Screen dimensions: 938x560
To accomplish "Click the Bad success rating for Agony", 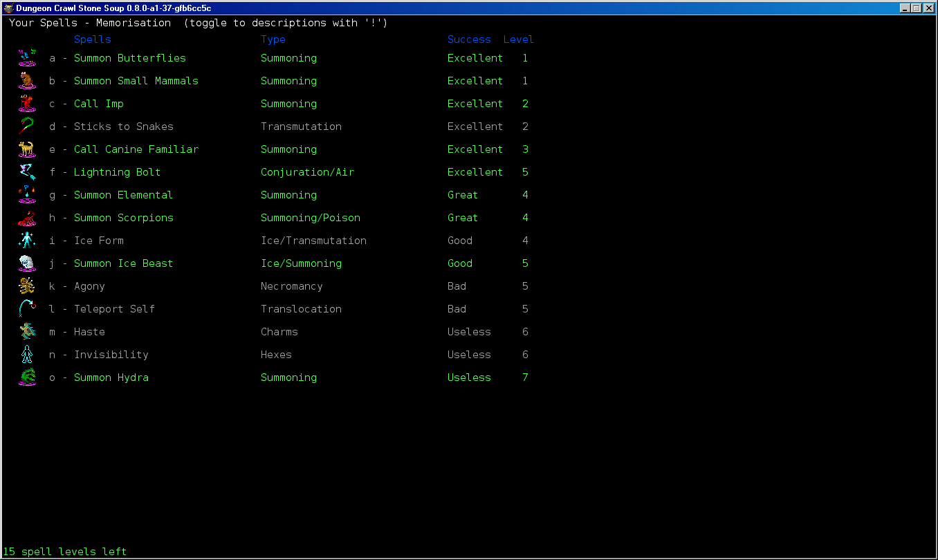I will pos(457,286).
